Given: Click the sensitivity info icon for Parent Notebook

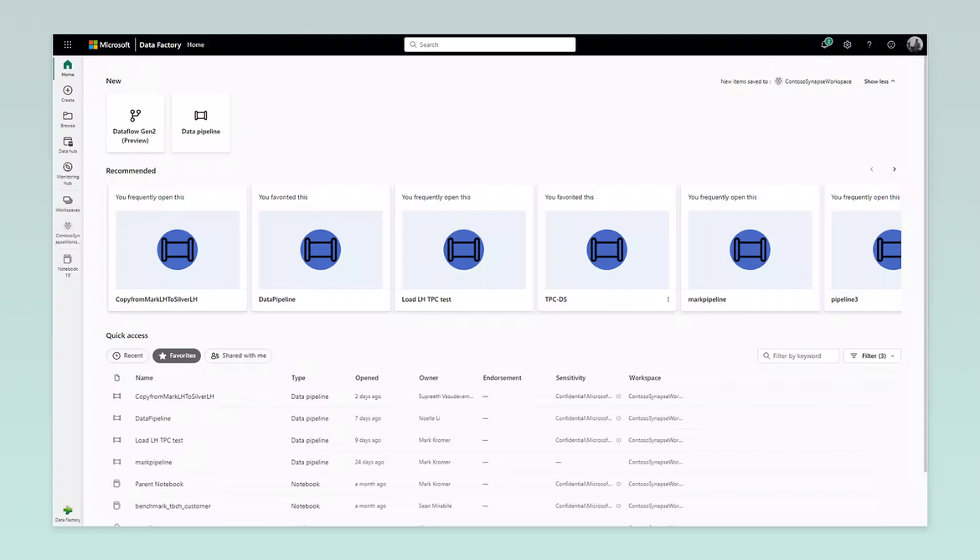Looking at the screenshot, I should (x=619, y=485).
